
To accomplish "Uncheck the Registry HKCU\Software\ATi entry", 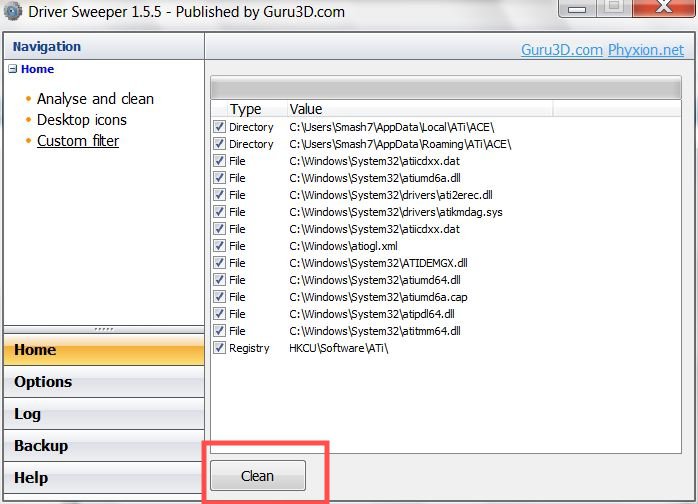I will (x=219, y=347).
